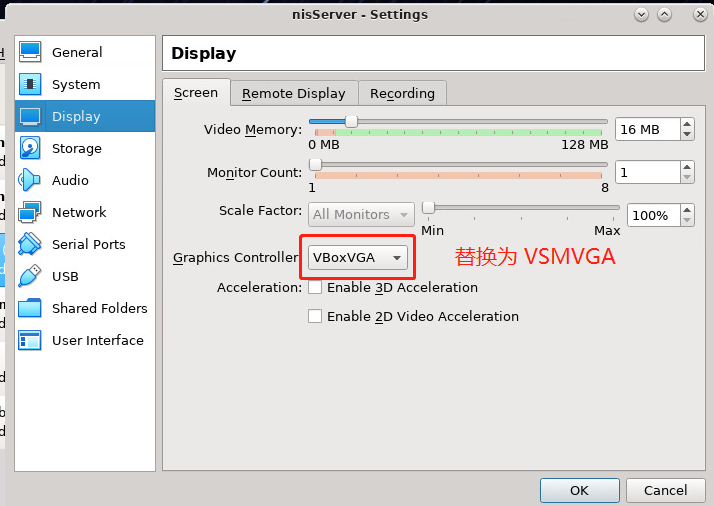Screen dimensions: 714x506
Task: Go to Storage settings
Action: click(x=85, y=148)
